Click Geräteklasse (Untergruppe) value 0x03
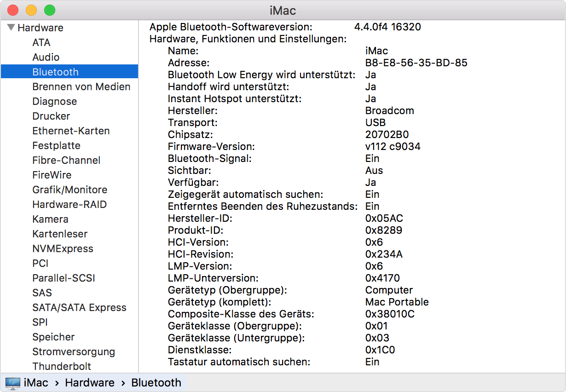The width and height of the screenshot is (566, 392). click(377, 338)
